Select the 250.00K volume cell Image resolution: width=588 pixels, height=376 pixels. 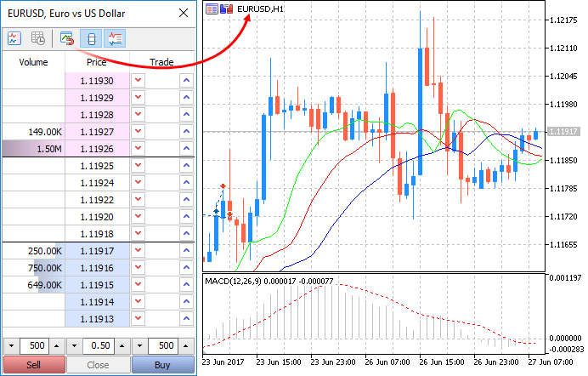click(x=33, y=251)
